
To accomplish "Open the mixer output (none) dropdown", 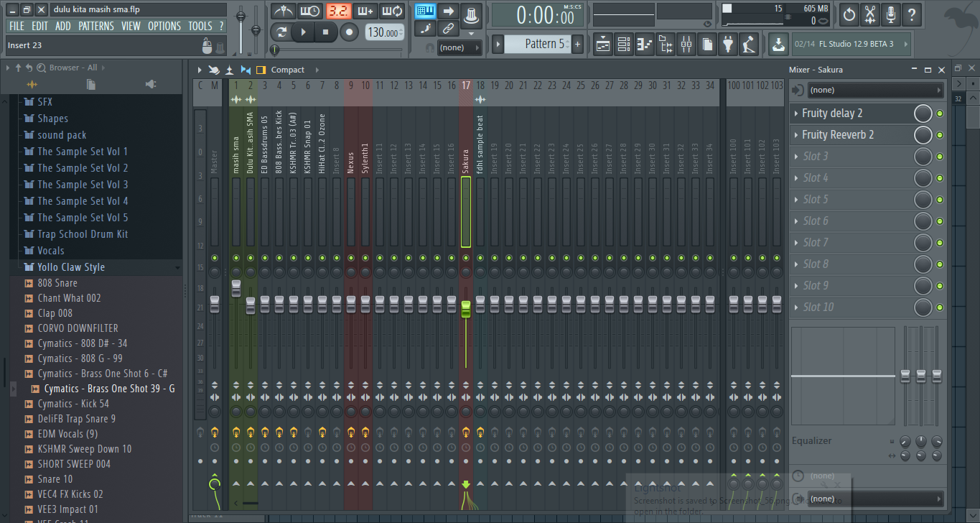I will point(875,499).
